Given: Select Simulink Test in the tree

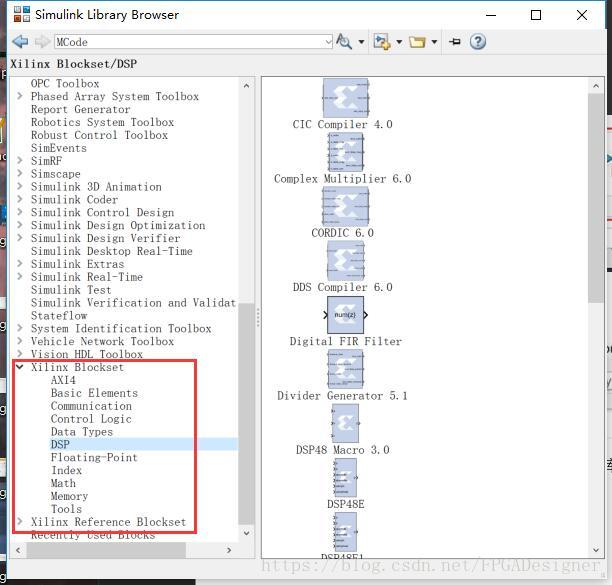Looking at the screenshot, I should (x=71, y=290).
